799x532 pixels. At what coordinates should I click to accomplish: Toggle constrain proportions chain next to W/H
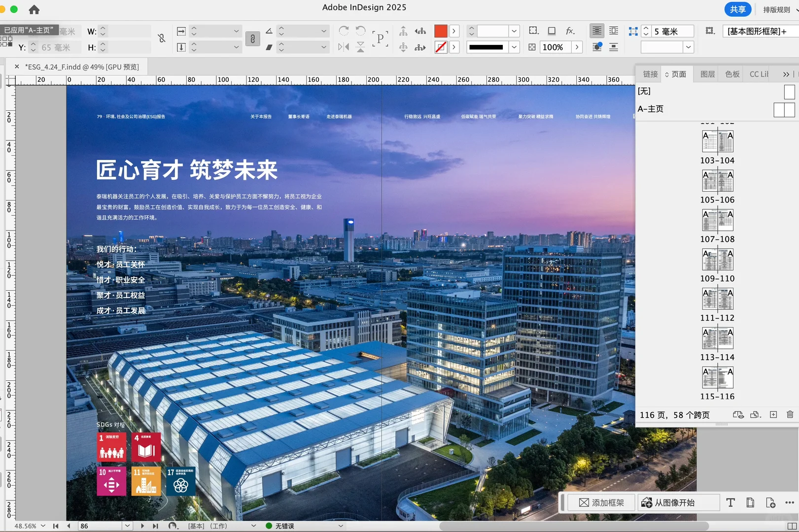(162, 38)
